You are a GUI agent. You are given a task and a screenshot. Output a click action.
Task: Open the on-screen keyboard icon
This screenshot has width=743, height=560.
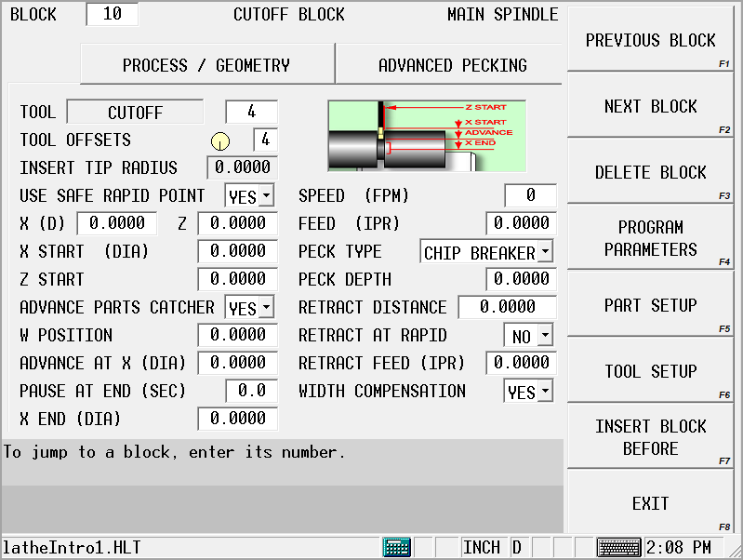[618, 548]
